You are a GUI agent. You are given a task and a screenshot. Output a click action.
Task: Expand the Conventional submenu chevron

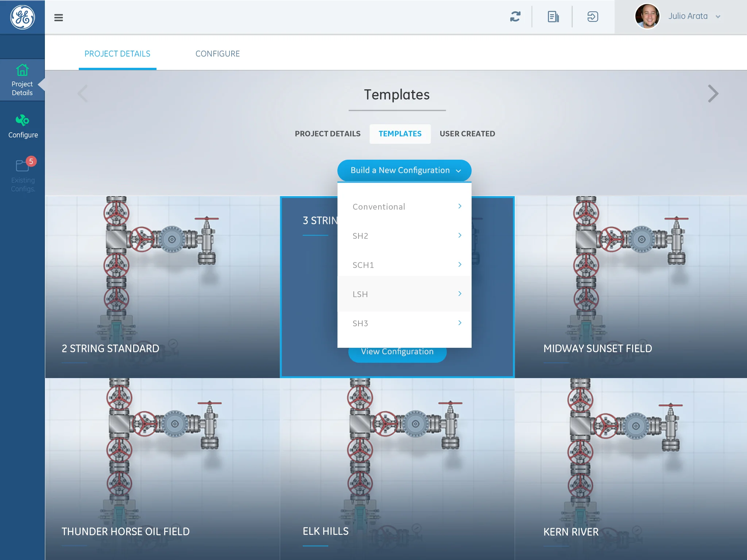click(460, 206)
